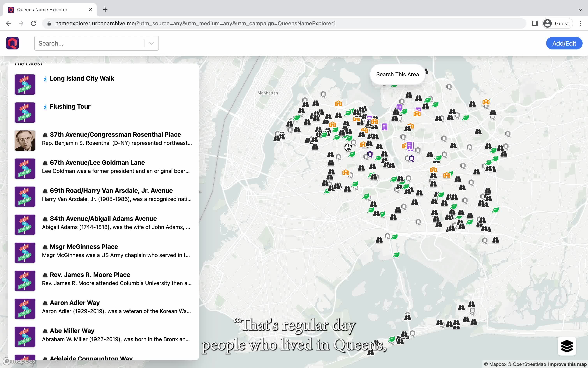Click Search This Area button

397,74
